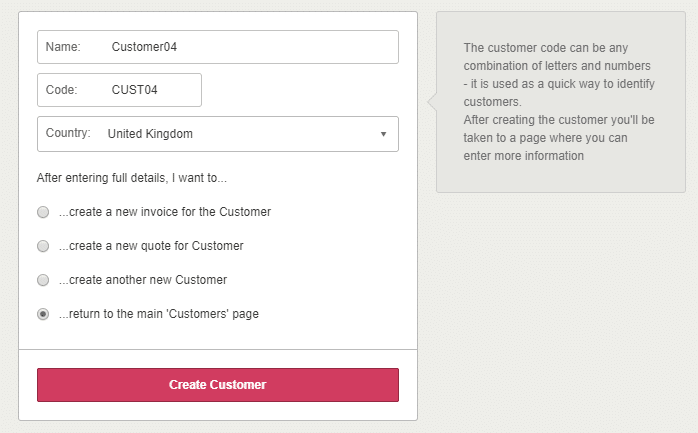
Task: Click the '...create a new quote for Customer' text
Action: pos(151,246)
